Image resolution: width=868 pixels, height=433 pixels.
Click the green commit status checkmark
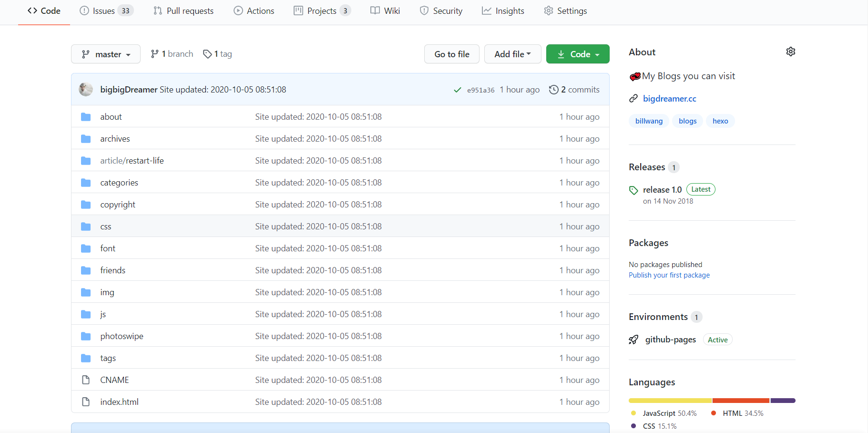pyautogui.click(x=458, y=90)
